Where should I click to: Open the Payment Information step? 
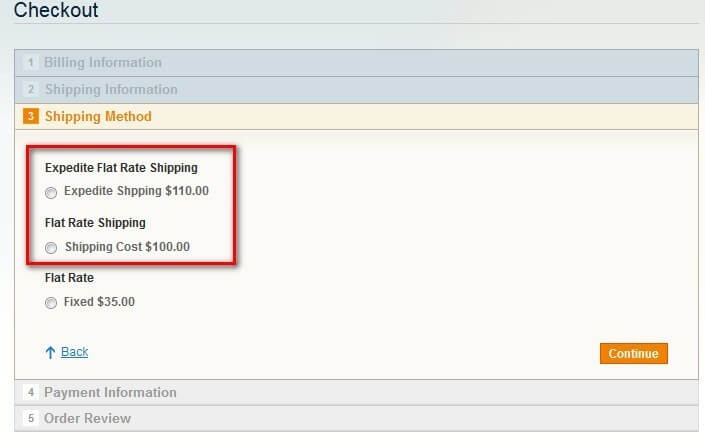click(x=357, y=393)
